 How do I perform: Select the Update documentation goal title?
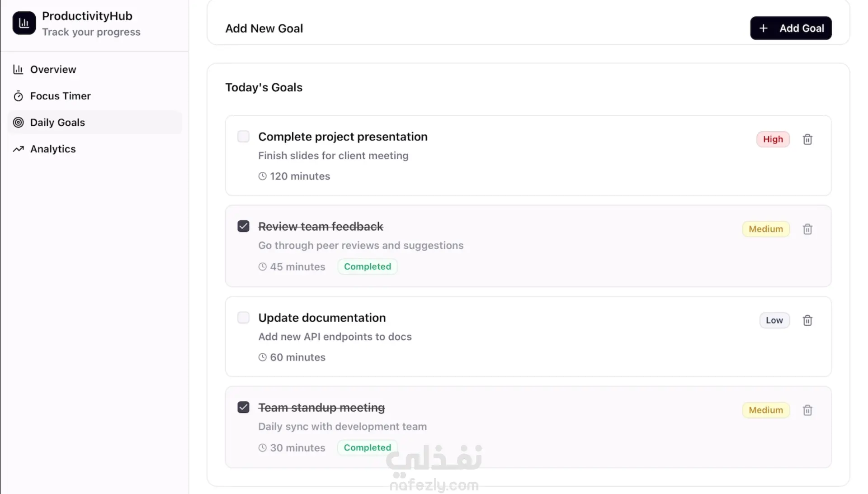click(x=322, y=318)
